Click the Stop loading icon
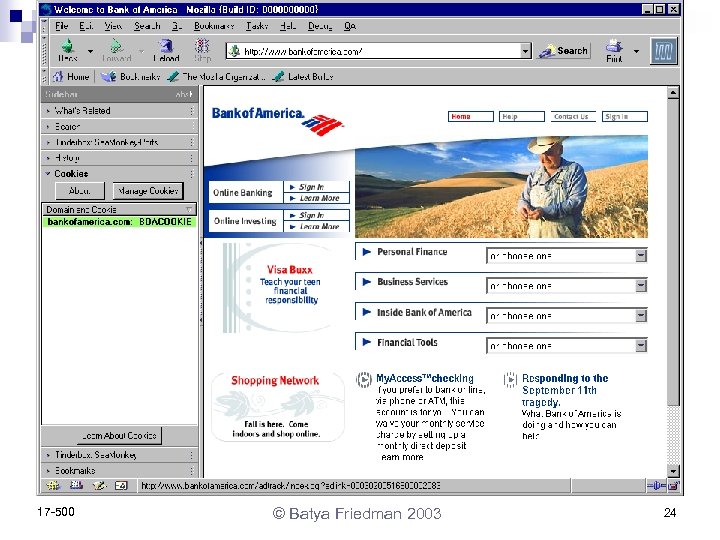This screenshot has height=540, width=720. click(202, 46)
